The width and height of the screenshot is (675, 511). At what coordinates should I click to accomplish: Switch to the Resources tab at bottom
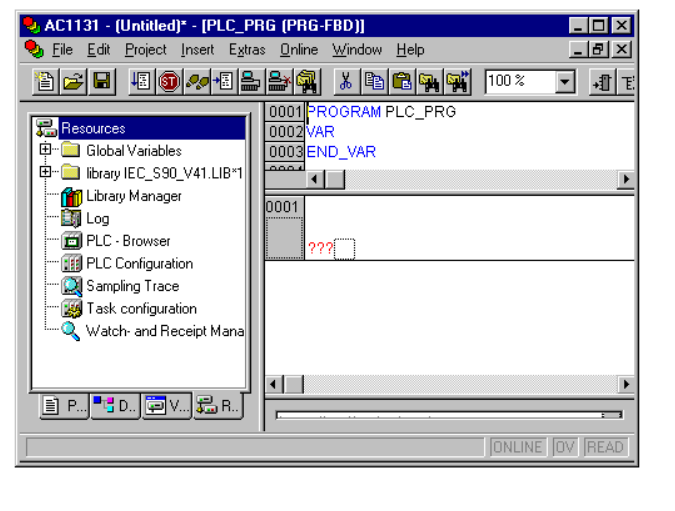[219, 406]
